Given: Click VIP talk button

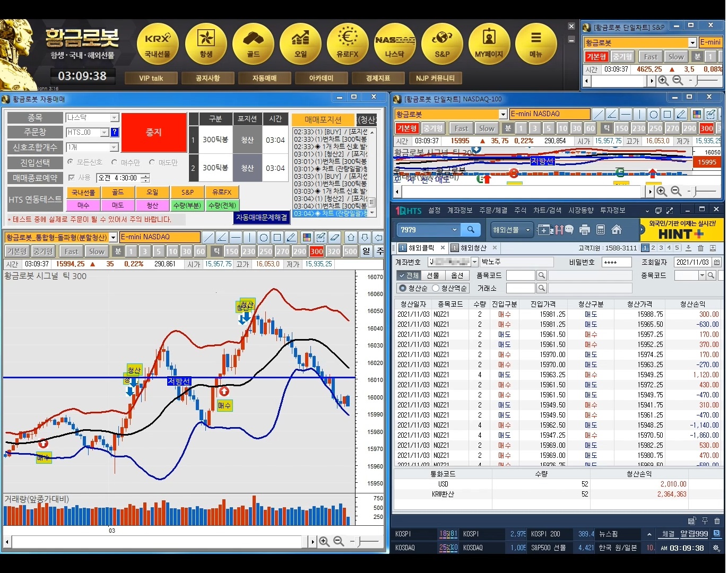Looking at the screenshot, I should 151,78.
